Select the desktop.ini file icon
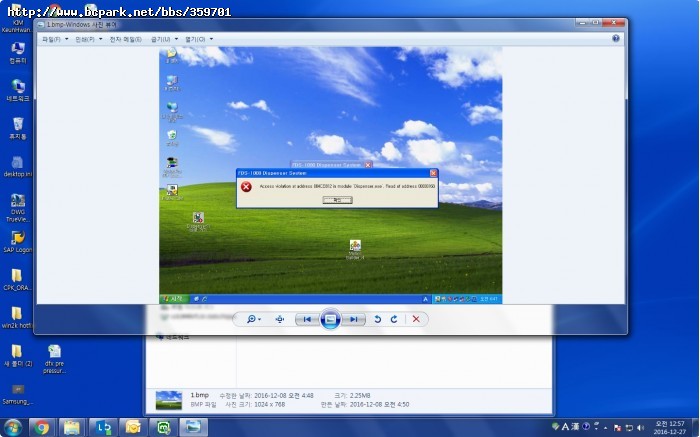The width and height of the screenshot is (700, 437). (x=17, y=166)
